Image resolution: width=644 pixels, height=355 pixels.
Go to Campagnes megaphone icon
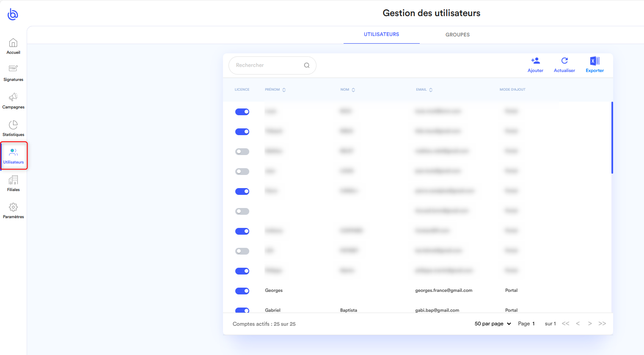(x=13, y=97)
